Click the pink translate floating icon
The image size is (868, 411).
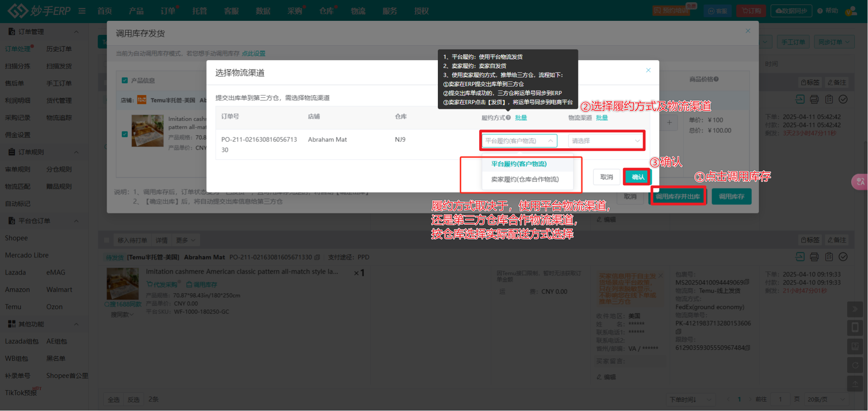[859, 182]
